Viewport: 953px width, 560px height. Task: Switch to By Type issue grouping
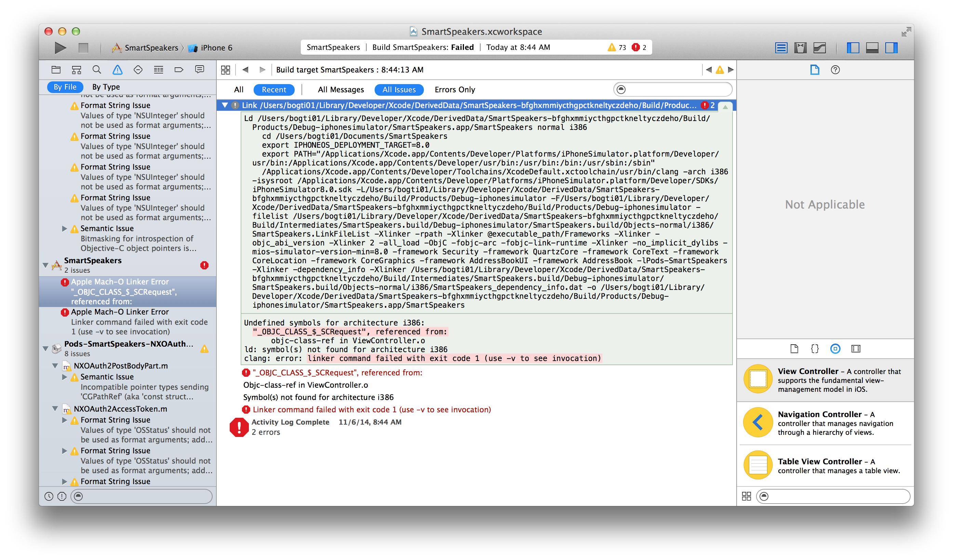tap(106, 87)
